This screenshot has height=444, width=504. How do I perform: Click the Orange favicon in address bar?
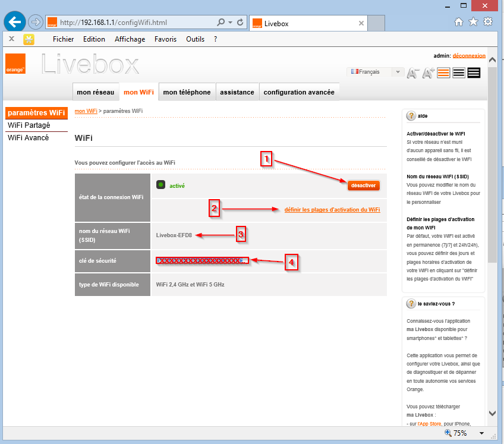pos(52,22)
